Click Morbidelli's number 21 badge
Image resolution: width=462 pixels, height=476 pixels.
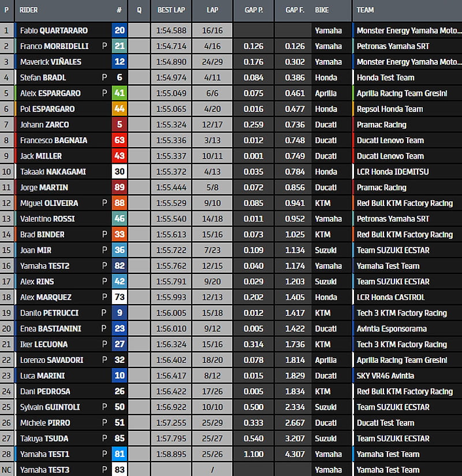click(x=120, y=46)
